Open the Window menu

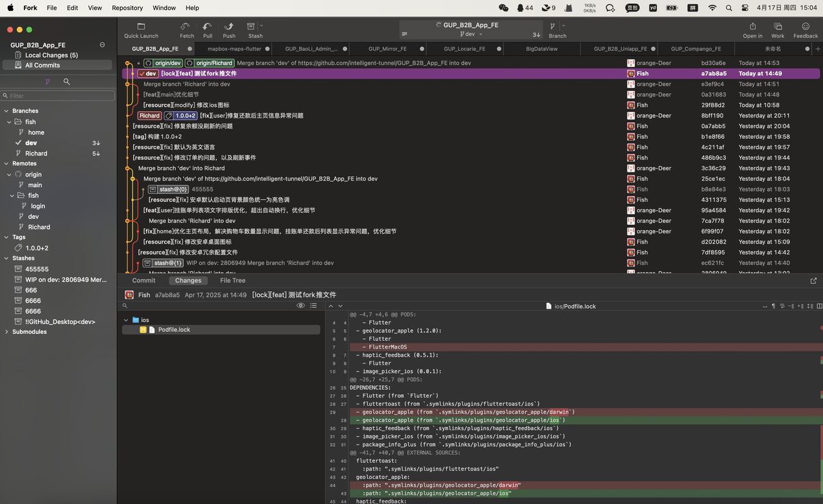164,8
